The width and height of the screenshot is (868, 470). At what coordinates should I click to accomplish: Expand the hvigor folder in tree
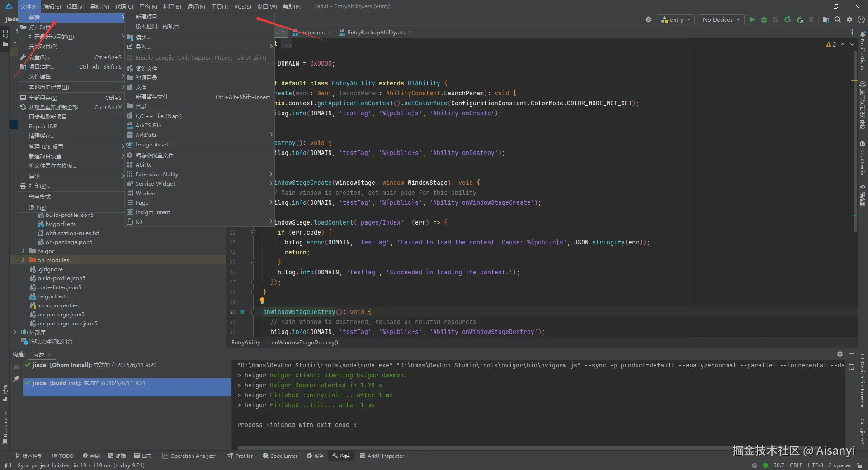click(x=23, y=251)
